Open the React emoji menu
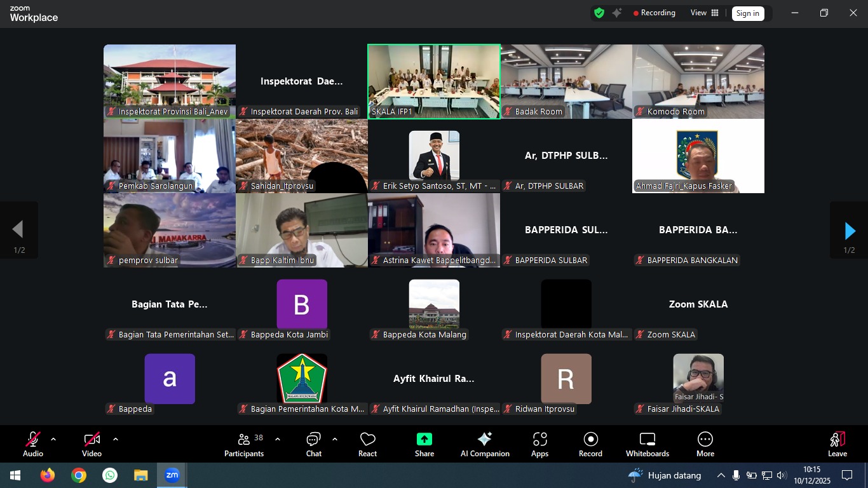The width and height of the screenshot is (868, 488). pyautogui.click(x=367, y=444)
